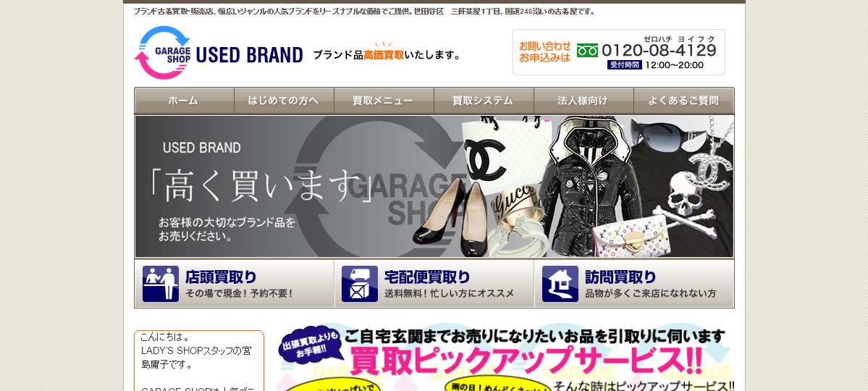Image resolution: width=868 pixels, height=391 pixels.
Task: Click the 高価買取 orange highlighted text
Action: tap(384, 55)
